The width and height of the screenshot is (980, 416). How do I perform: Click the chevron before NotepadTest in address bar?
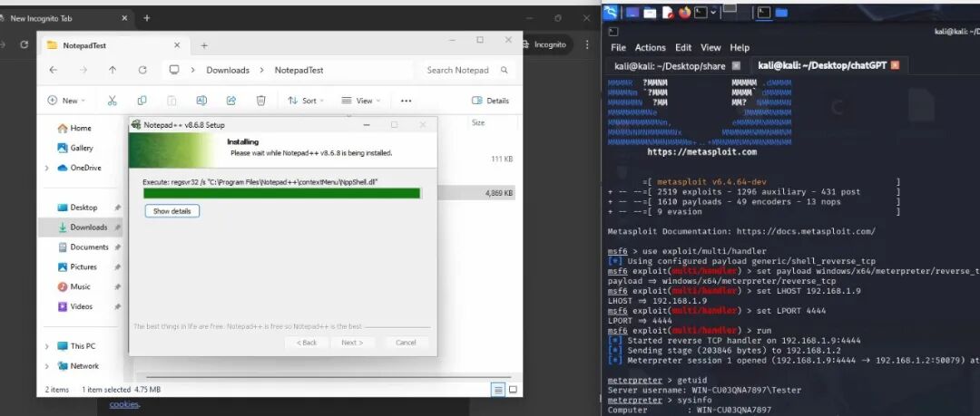pyautogui.click(x=262, y=70)
